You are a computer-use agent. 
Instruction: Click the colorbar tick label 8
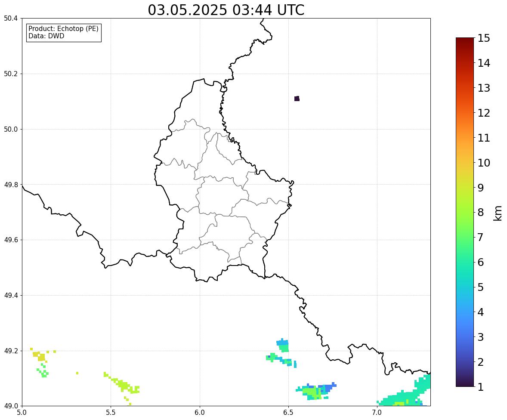[481, 213]
